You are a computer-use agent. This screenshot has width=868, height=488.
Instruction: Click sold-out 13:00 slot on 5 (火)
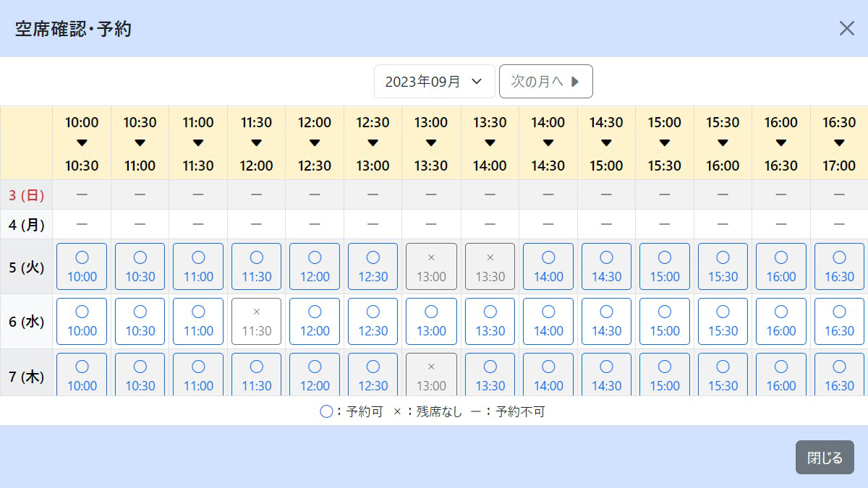pos(431,267)
